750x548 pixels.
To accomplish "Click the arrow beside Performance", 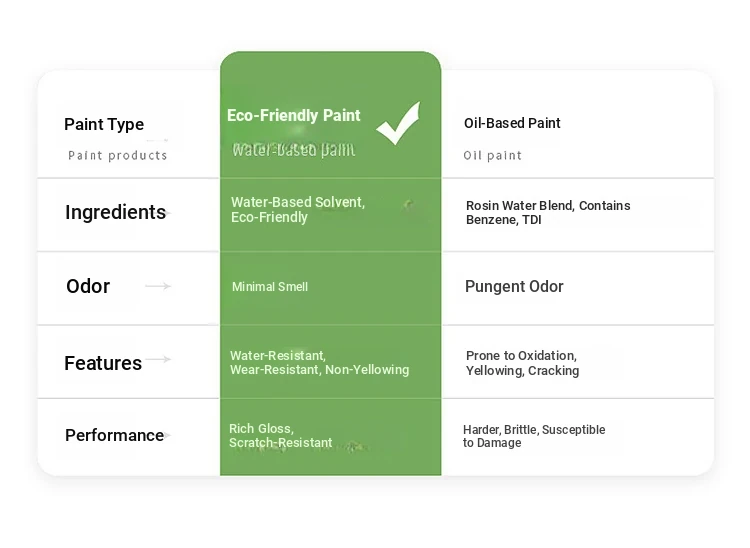I will 167,435.
